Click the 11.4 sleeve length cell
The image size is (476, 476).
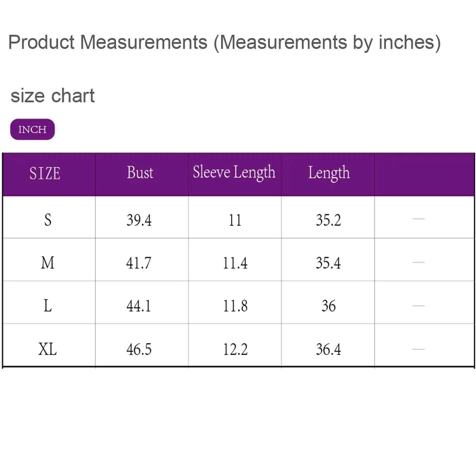pyautogui.click(x=235, y=263)
